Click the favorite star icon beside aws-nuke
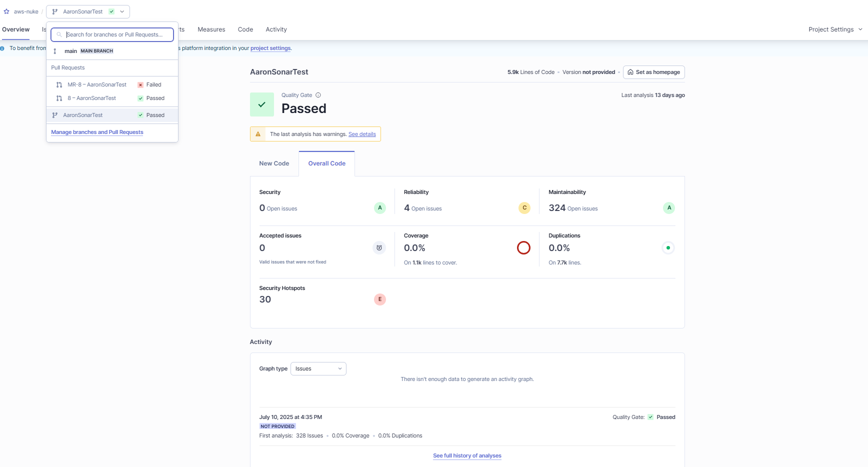Viewport: 868px width, 467px height. click(6, 11)
